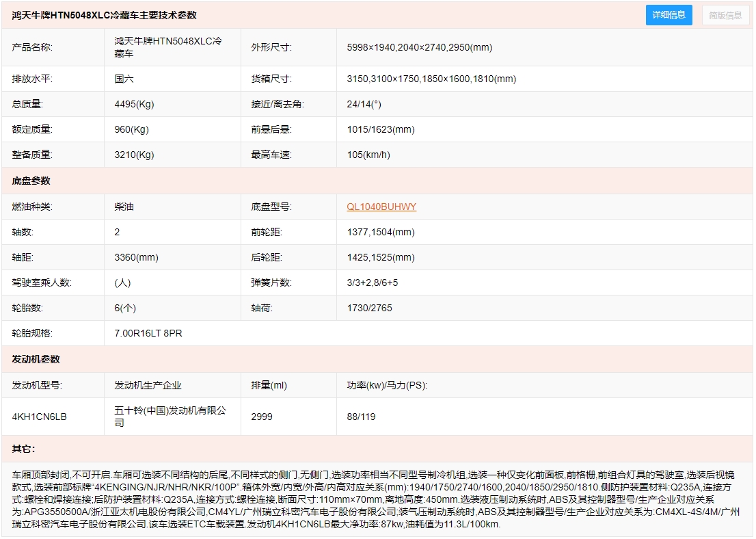The image size is (756, 539).
Task: Select the 排放水平 label
Action: pos(32,79)
